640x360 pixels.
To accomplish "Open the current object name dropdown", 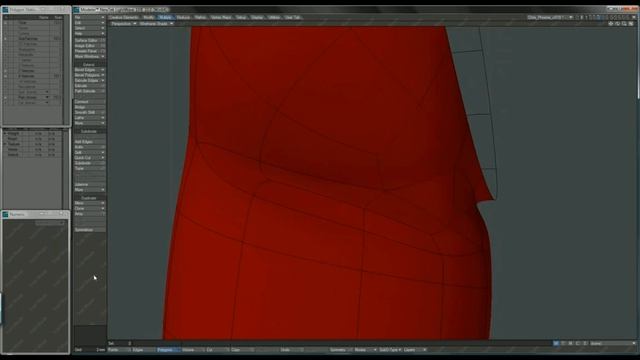I will click(x=550, y=18).
